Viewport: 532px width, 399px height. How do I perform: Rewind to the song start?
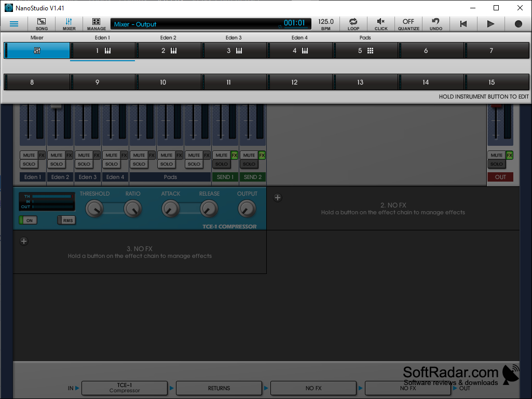pyautogui.click(x=463, y=24)
